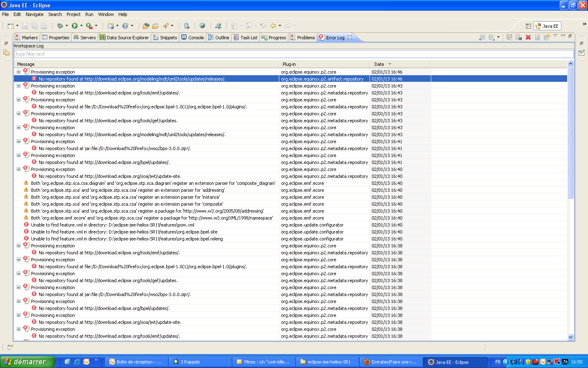Open the Error Log view menu triangle

tap(555, 36)
